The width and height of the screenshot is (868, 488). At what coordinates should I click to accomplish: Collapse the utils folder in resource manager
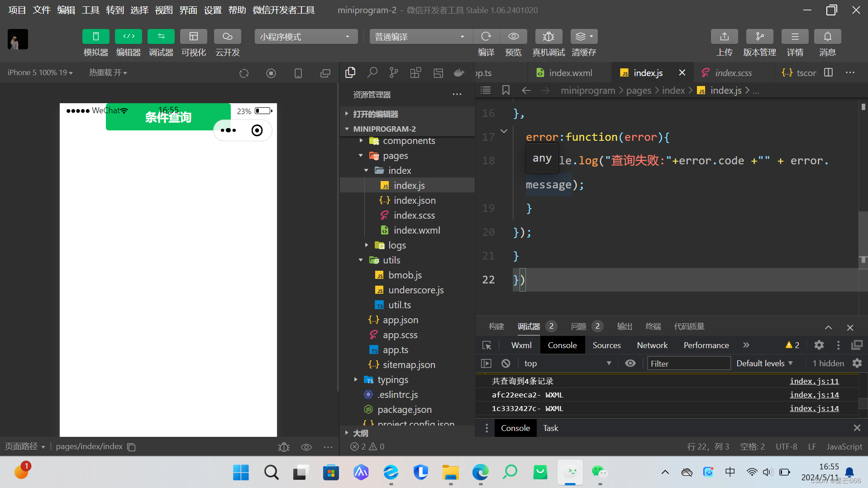click(x=361, y=260)
